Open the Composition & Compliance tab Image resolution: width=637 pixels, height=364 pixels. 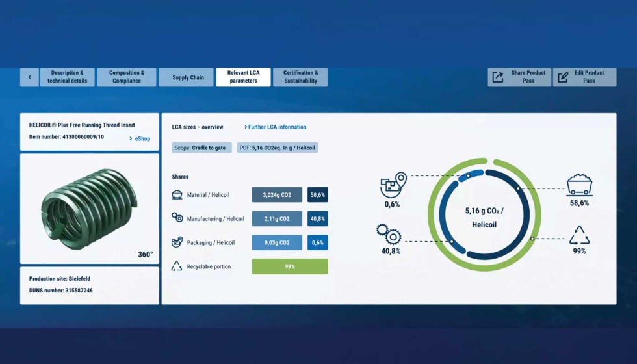(127, 77)
